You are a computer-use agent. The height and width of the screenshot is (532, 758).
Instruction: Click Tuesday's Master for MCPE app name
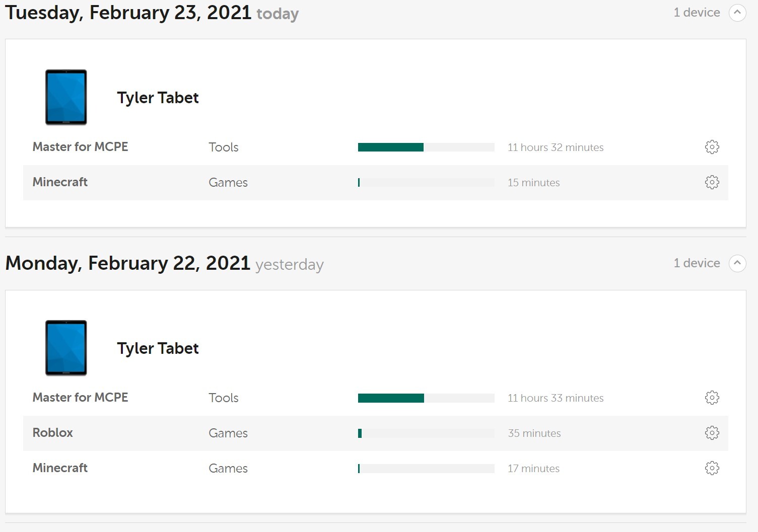[81, 147]
